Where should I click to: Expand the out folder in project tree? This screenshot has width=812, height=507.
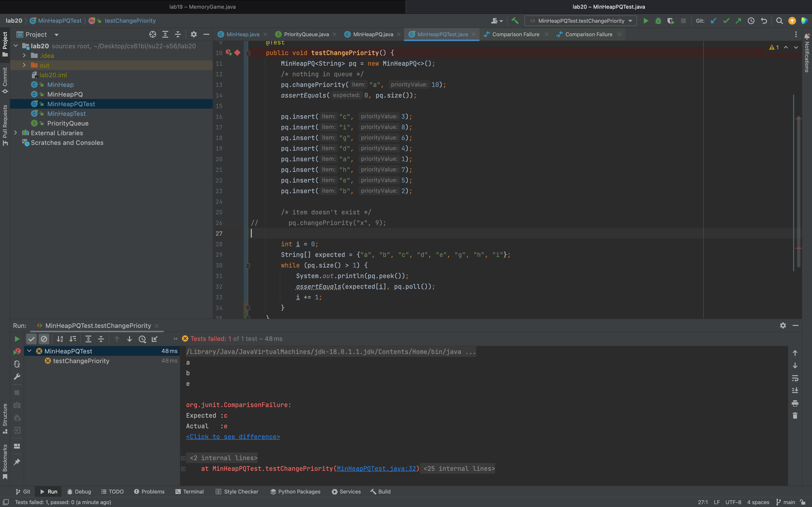coord(24,65)
